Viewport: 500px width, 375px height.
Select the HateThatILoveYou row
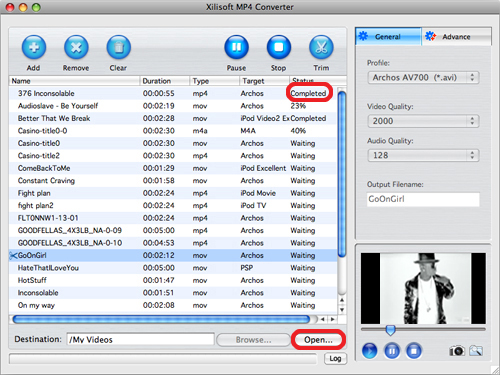(x=173, y=268)
